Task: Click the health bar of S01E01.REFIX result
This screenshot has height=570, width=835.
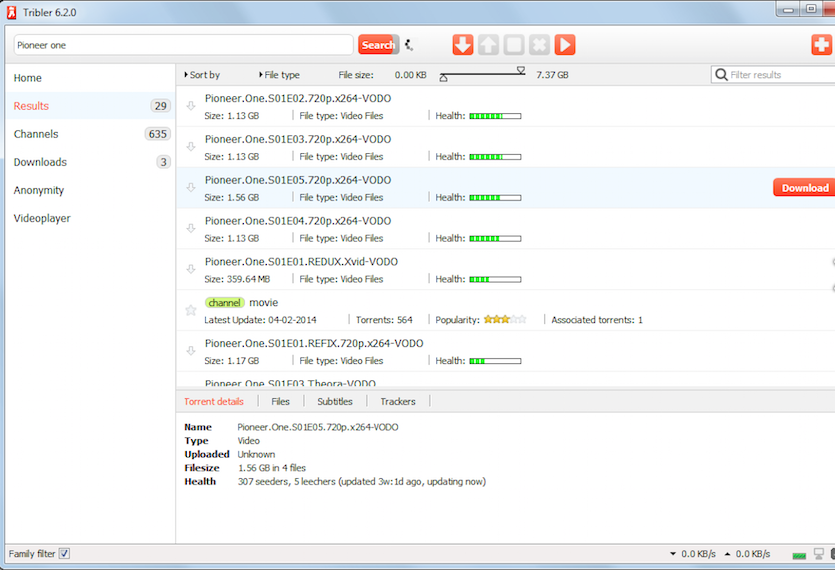Action: click(x=495, y=361)
